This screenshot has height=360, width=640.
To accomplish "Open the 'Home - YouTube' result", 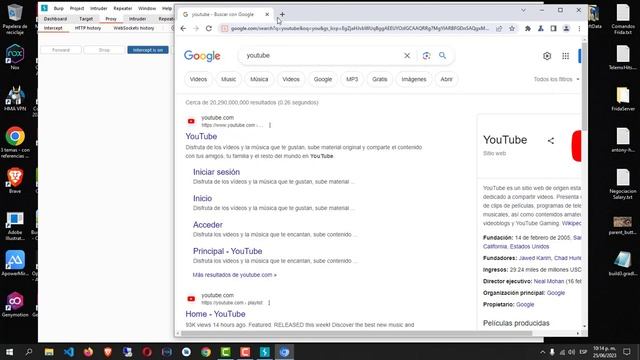I will [215, 314].
